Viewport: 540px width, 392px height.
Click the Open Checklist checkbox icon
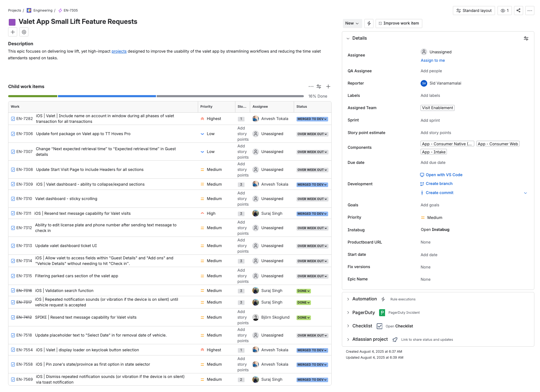[x=379, y=326]
